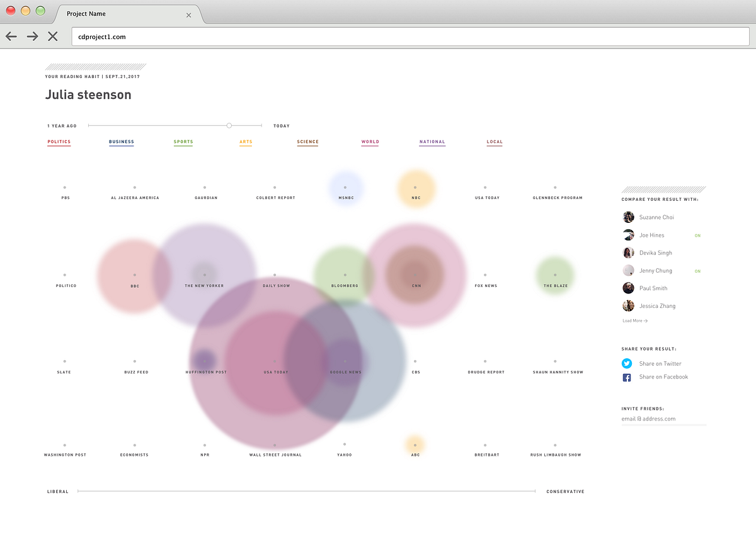Click the stop loading X icon
The height and width of the screenshot is (537, 756).
[x=53, y=37]
